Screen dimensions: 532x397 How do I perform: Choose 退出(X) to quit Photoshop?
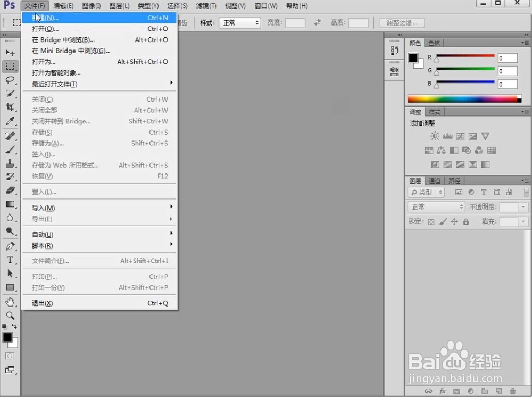coord(99,303)
